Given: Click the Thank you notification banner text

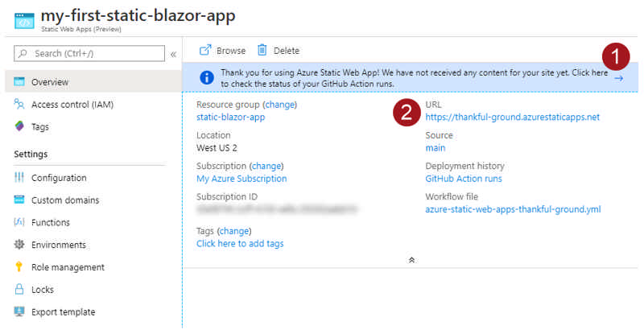Looking at the screenshot, I should [414, 78].
